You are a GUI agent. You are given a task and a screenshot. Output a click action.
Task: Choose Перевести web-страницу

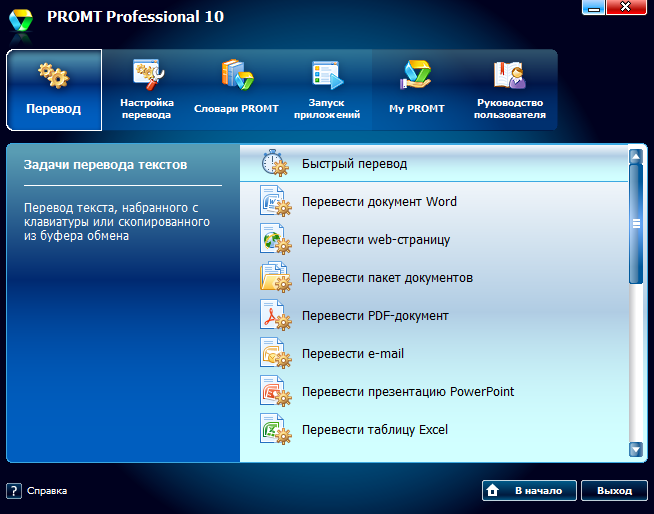tap(434, 239)
